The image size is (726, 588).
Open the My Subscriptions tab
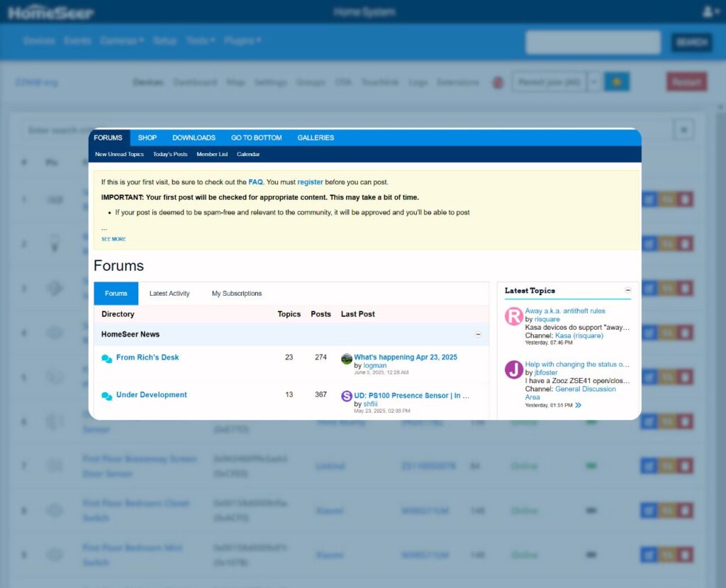pos(237,294)
